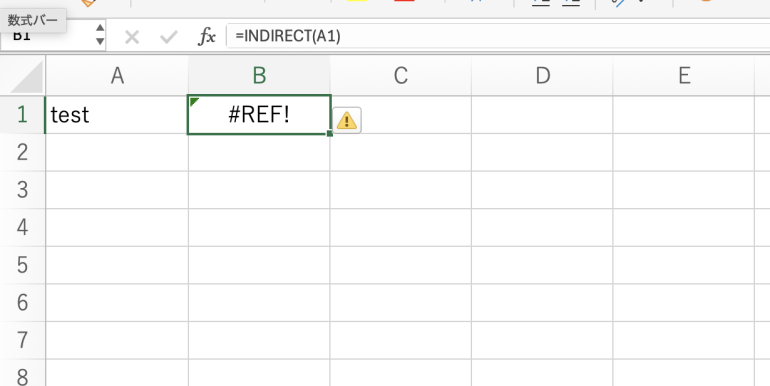
Task: Expand the Name Box dropdown arrows
Action: point(100,34)
